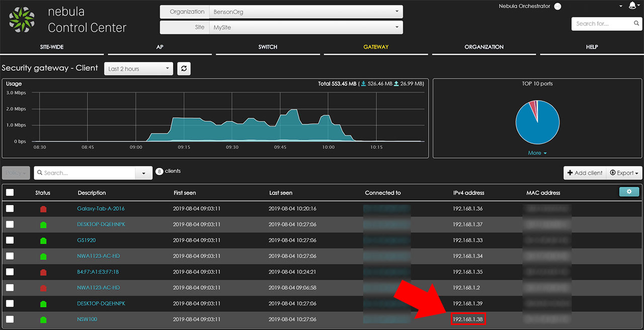Select the GATEWAY tab
This screenshot has width=644, height=330.
tap(376, 47)
